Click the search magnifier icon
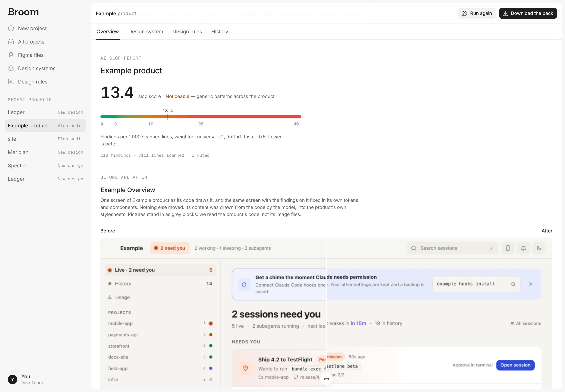Viewport: 565px width, 392px height. (x=414, y=248)
